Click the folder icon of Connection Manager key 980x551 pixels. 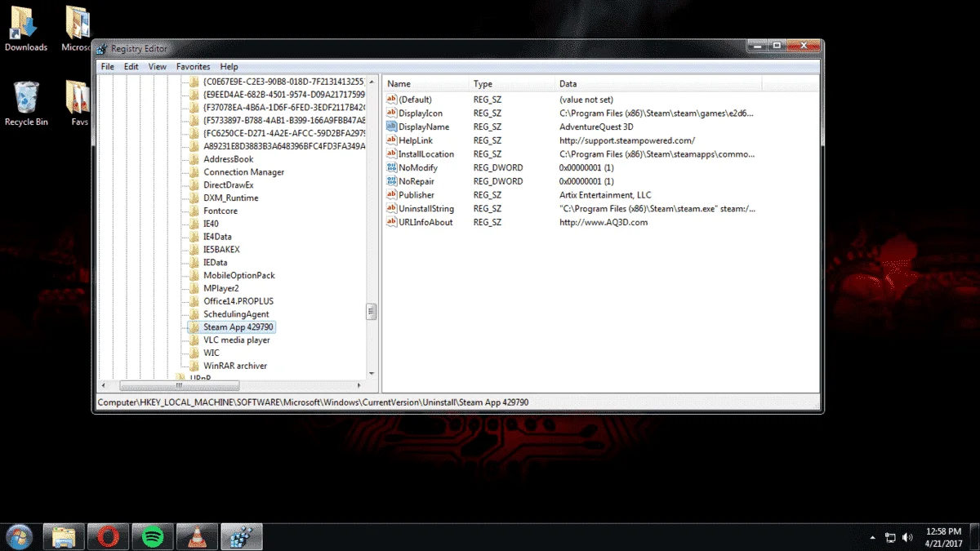194,172
